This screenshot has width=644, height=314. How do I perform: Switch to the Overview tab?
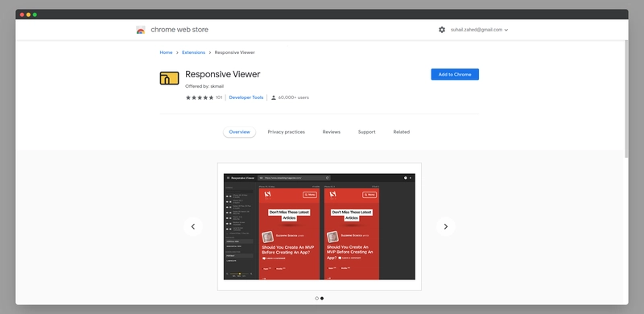239,132
